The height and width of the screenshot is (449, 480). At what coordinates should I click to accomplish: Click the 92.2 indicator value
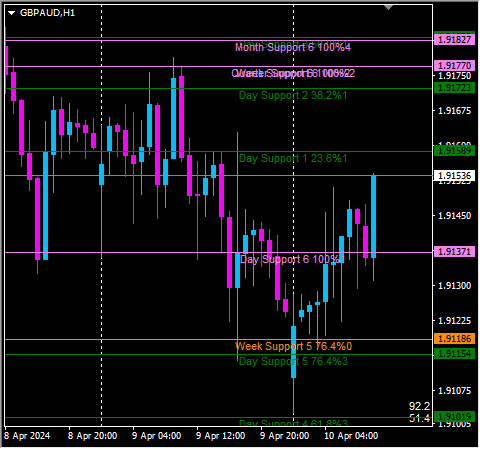point(420,406)
